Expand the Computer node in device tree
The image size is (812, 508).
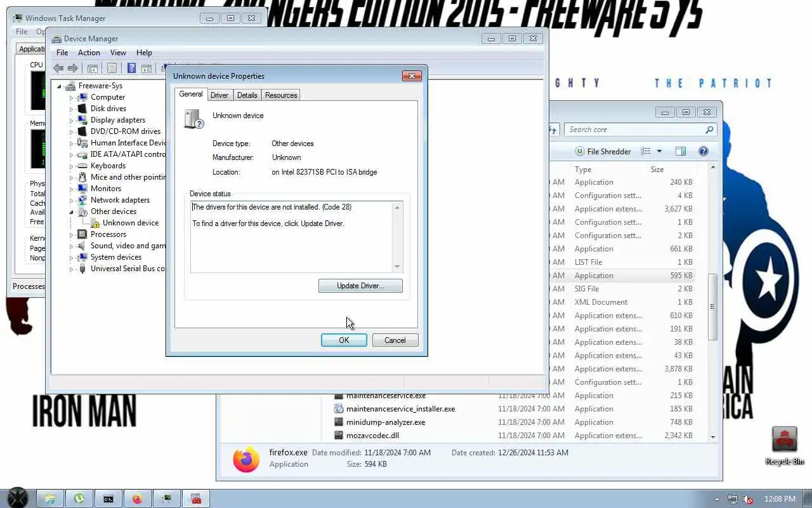72,98
